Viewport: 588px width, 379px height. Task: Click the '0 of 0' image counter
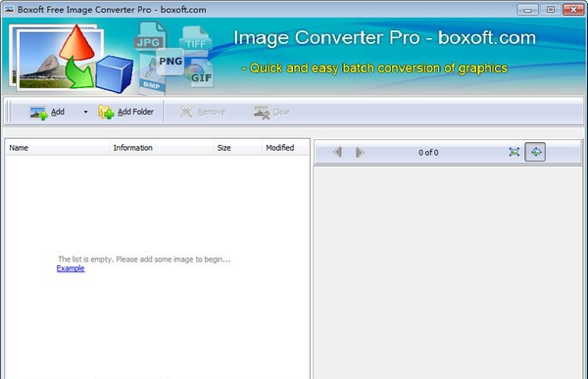click(428, 153)
